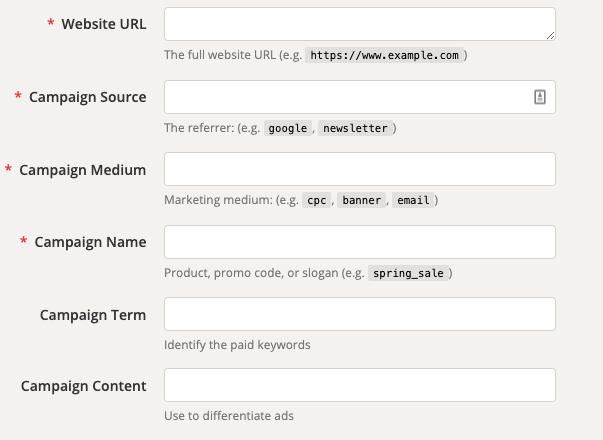Click the Campaign Term label
This screenshot has width=603, height=440.
[93, 315]
